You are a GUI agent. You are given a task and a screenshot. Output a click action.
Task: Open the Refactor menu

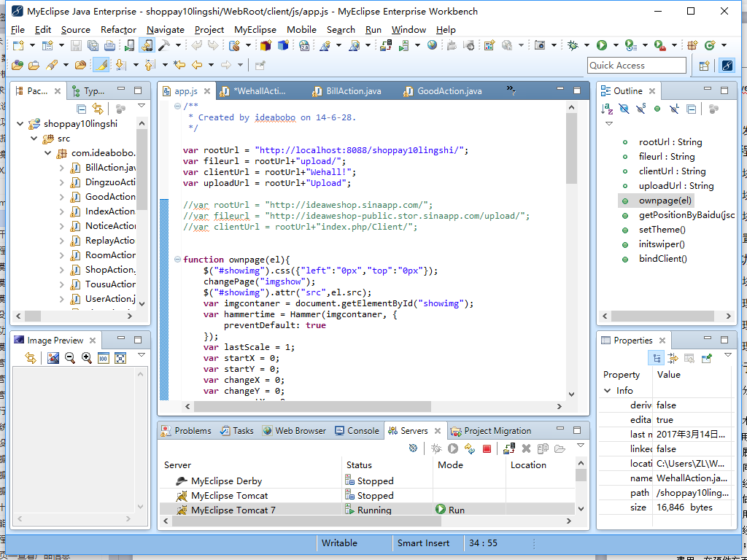(118, 30)
